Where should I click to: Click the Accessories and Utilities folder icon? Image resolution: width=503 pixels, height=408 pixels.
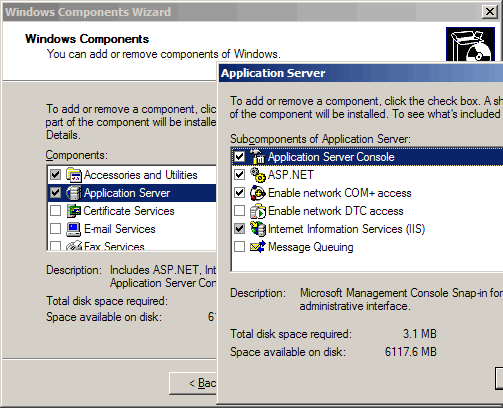pyautogui.click(x=74, y=175)
